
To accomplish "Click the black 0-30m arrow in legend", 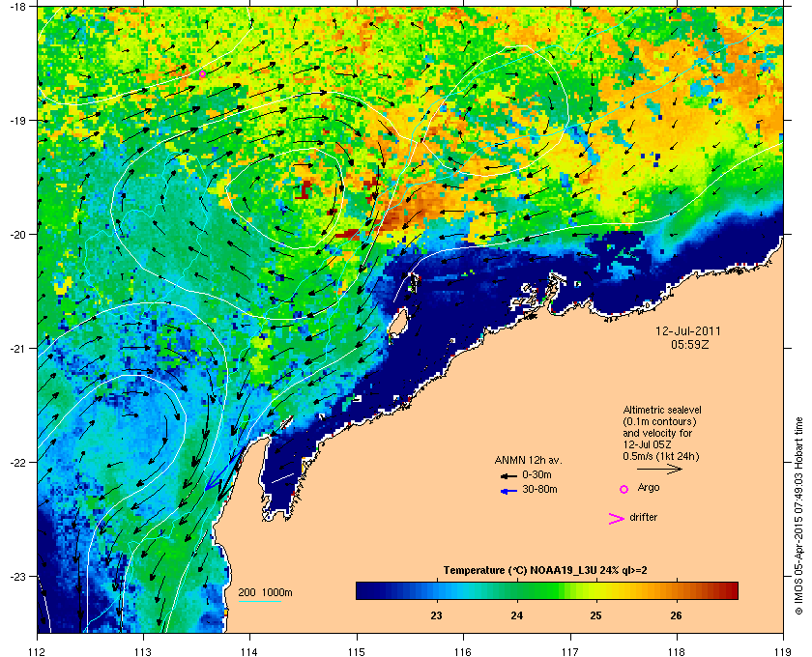I will pyautogui.click(x=508, y=475).
